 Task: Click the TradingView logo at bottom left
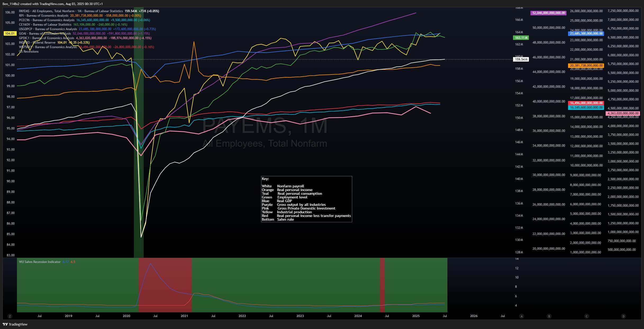(15, 324)
